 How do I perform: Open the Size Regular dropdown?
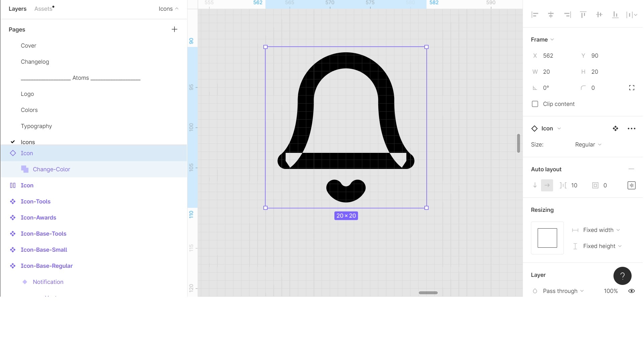[x=588, y=144]
